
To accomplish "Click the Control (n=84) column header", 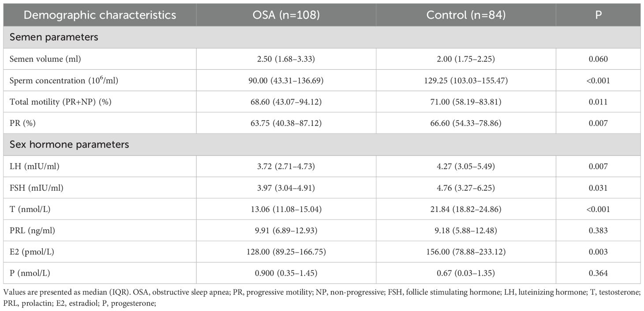I will click(x=466, y=15).
